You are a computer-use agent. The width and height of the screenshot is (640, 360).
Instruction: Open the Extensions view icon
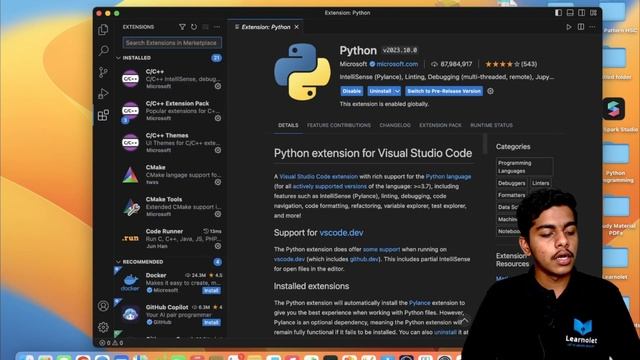(x=103, y=115)
